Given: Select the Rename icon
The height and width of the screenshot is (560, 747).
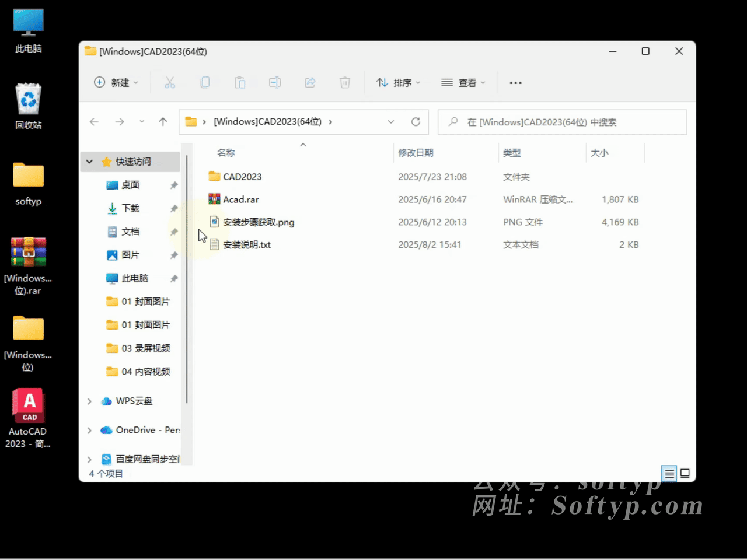Looking at the screenshot, I should point(275,82).
